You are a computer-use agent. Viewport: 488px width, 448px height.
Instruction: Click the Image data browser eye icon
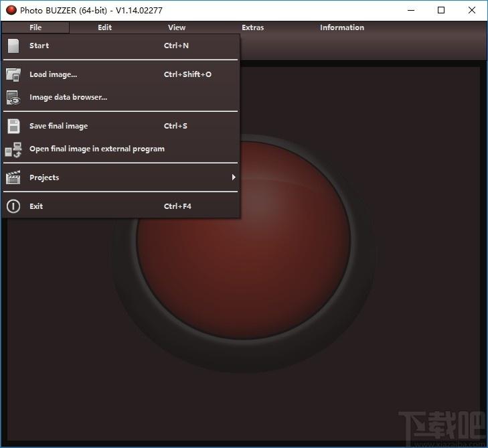click(13, 98)
